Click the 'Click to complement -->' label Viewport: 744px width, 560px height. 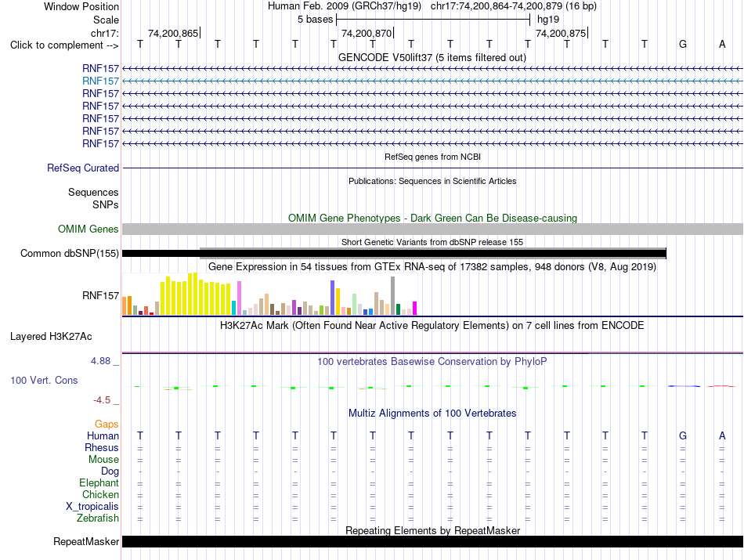[64, 45]
